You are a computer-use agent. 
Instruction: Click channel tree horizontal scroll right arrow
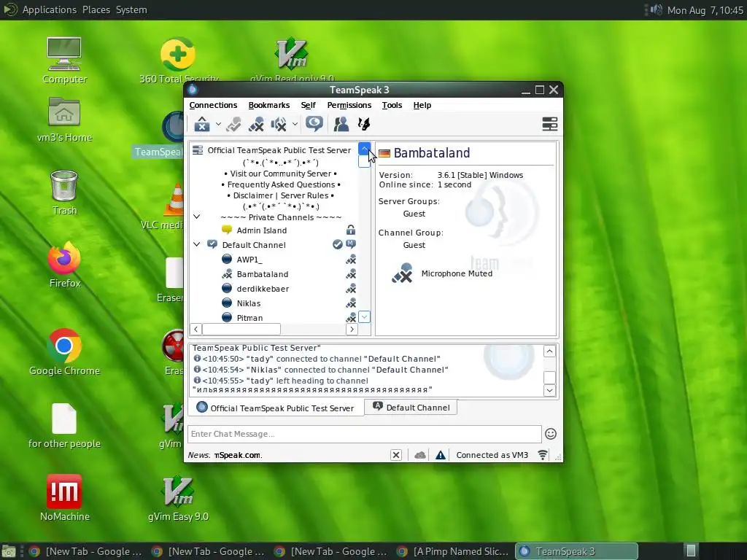coord(352,329)
